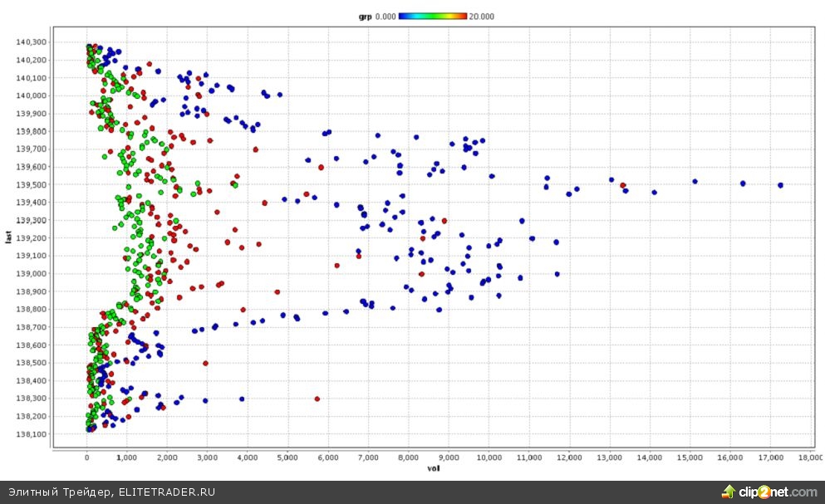825x504 pixels.
Task: Select the 140,300 y-axis tick label
Action: 32,42
